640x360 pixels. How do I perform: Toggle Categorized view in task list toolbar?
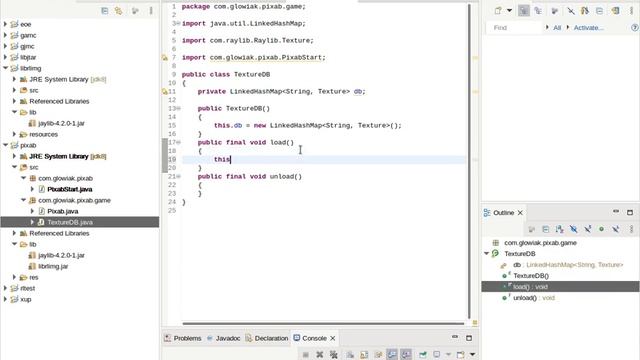click(524, 11)
